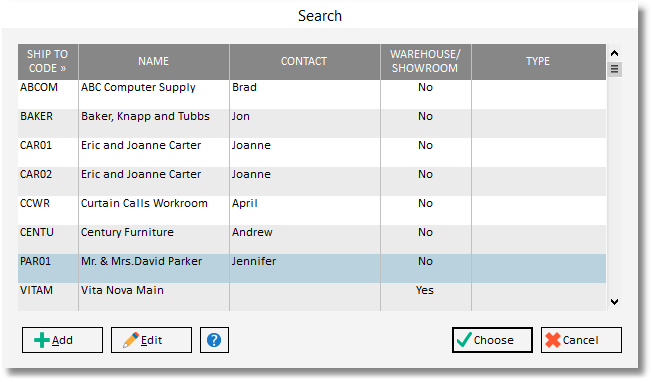Select the CAR02 ship to code row
The height and width of the screenshot is (382, 652).
pos(312,182)
